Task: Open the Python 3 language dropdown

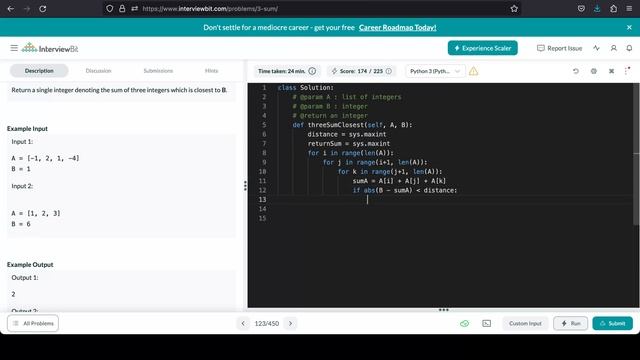Action: tap(435, 71)
